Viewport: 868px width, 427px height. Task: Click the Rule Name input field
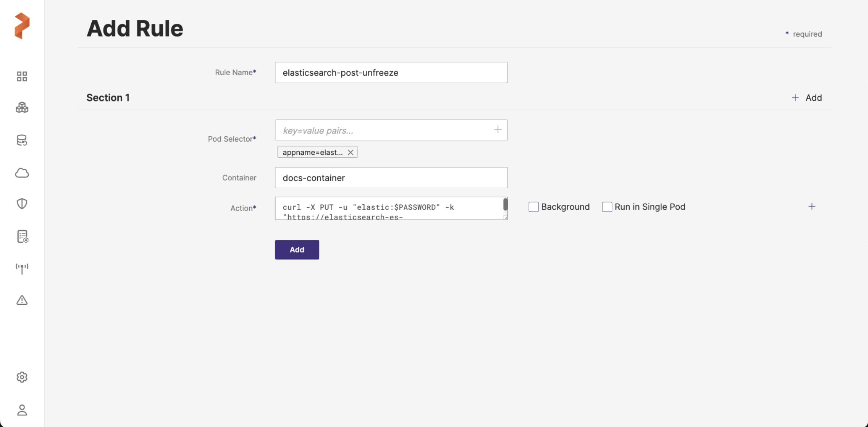click(x=391, y=73)
